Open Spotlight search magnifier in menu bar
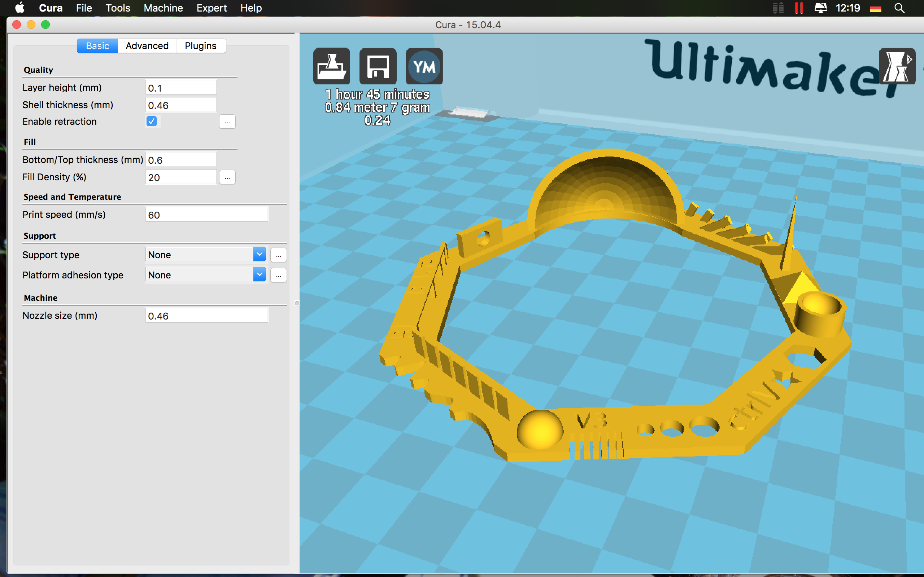The height and width of the screenshot is (577, 924). (899, 8)
